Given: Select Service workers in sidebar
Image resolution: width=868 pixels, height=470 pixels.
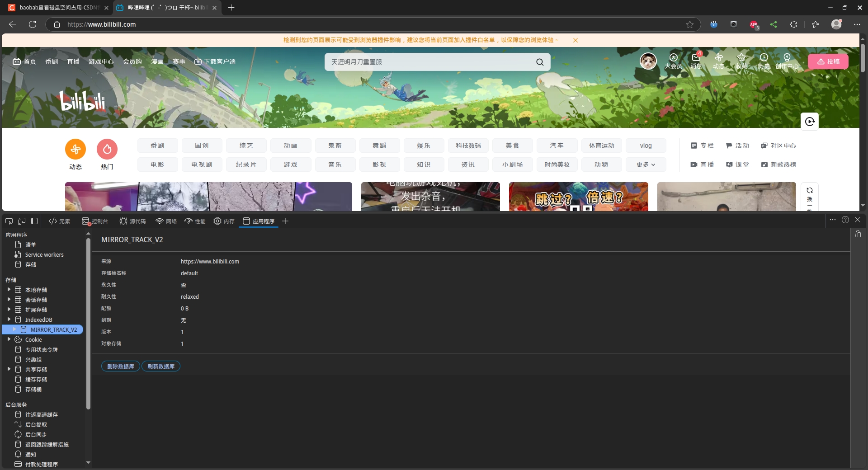Looking at the screenshot, I should coord(44,254).
